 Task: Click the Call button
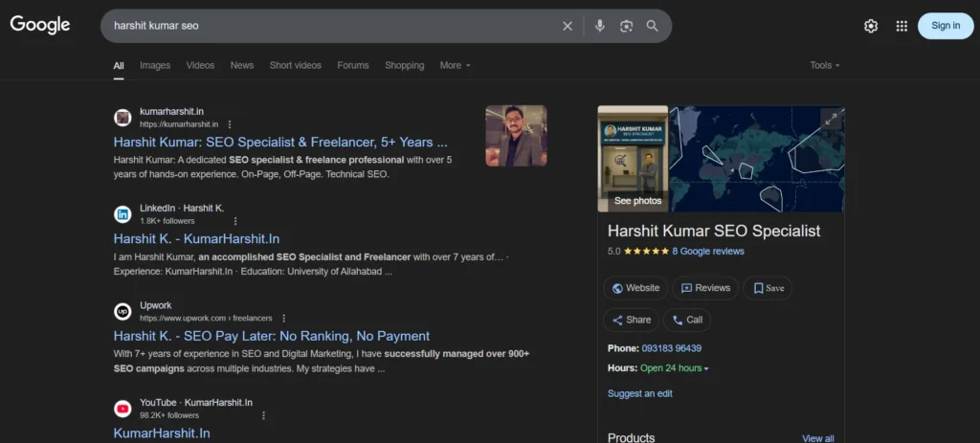tap(687, 320)
